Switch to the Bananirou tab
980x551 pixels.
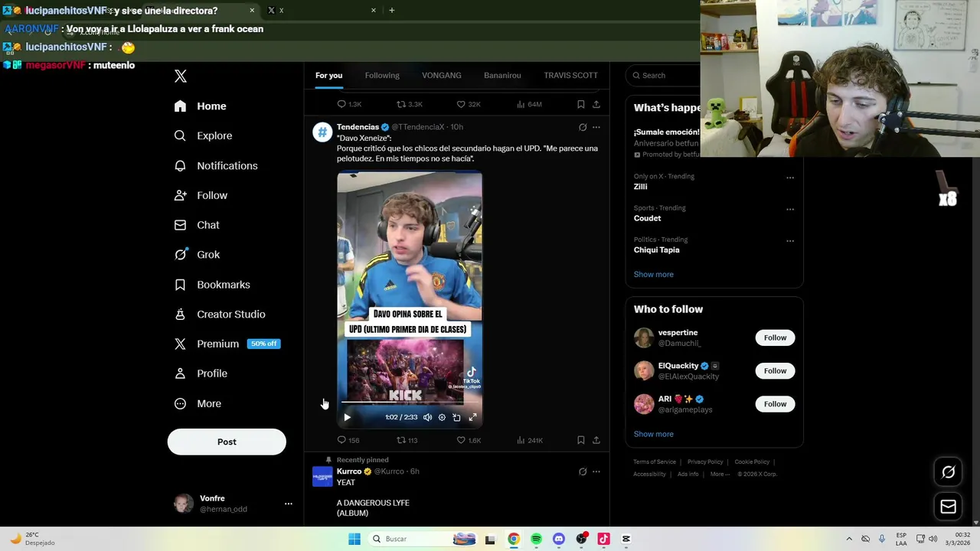coord(502,75)
